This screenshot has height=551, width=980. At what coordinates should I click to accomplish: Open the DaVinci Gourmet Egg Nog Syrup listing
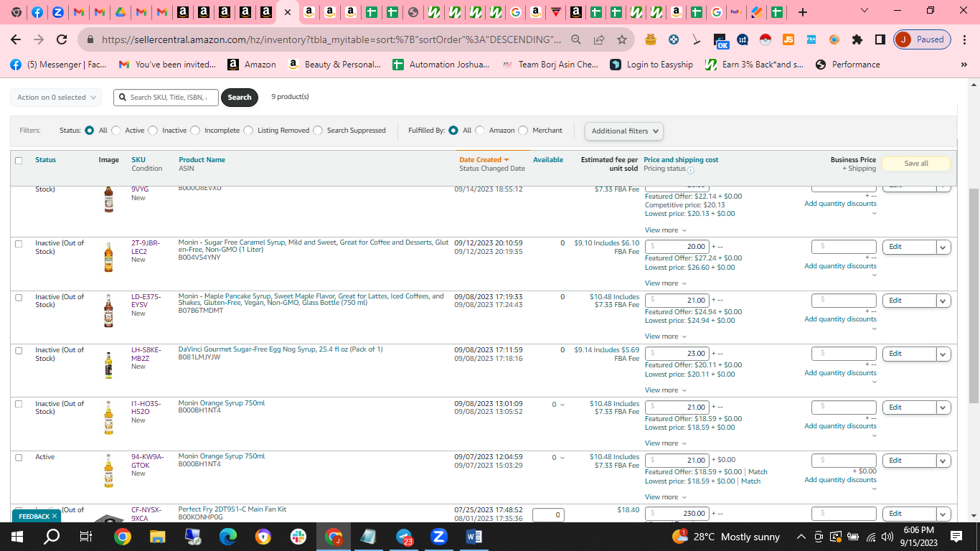281,349
